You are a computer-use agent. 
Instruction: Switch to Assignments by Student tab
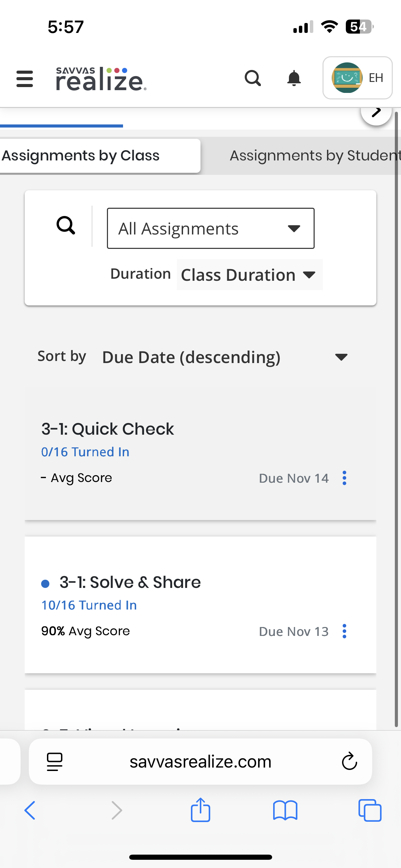[314, 156]
